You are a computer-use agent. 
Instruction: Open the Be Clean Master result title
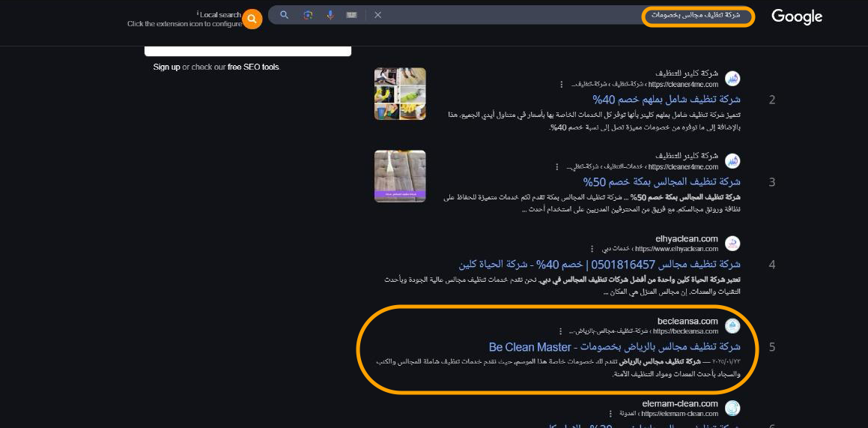(614, 347)
